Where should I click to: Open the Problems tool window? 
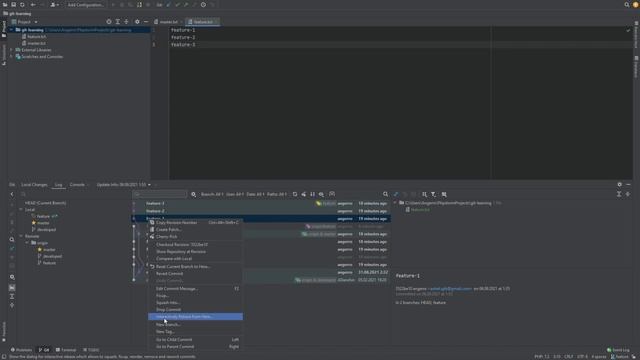coord(21,350)
